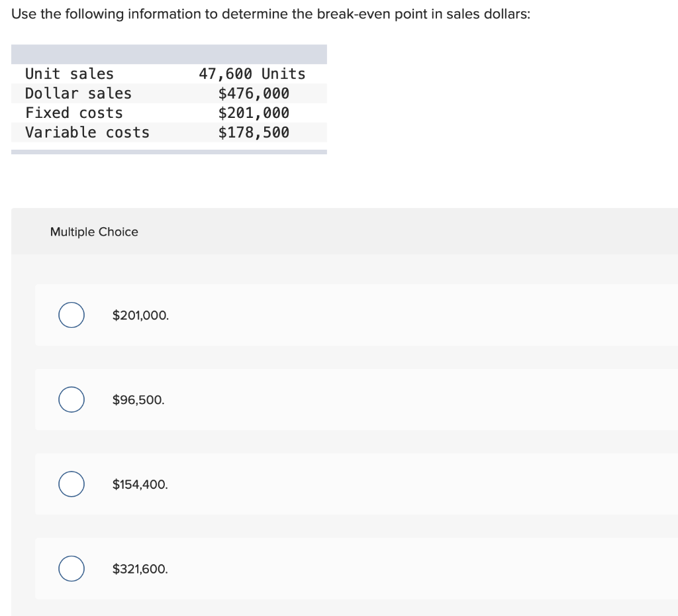Image resolution: width=678 pixels, height=616 pixels.
Task: Click the $154,400. answer choice label text
Action: click(x=140, y=484)
